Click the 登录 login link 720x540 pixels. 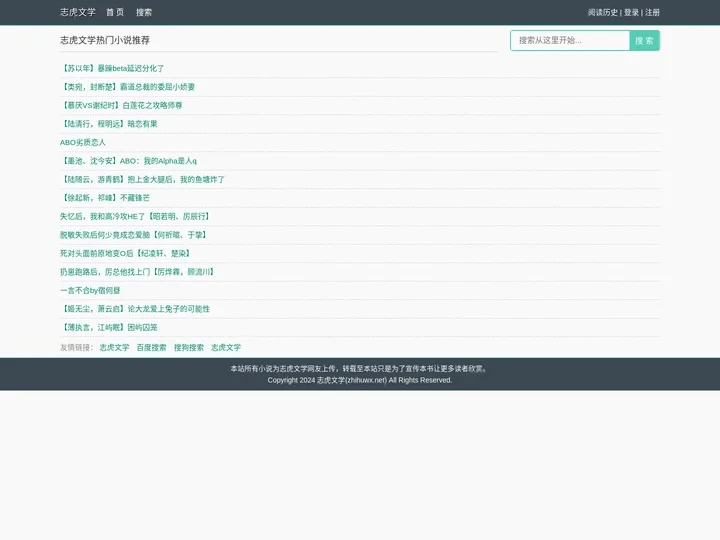pyautogui.click(x=631, y=12)
